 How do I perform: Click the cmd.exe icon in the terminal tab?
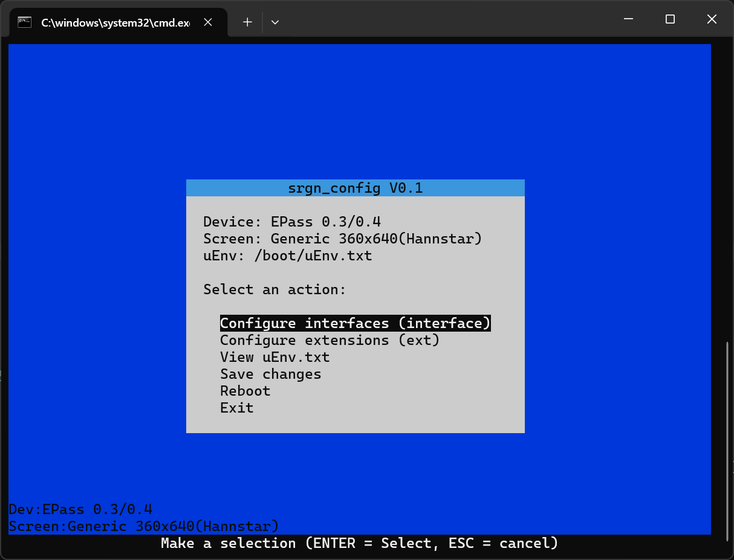click(x=24, y=21)
